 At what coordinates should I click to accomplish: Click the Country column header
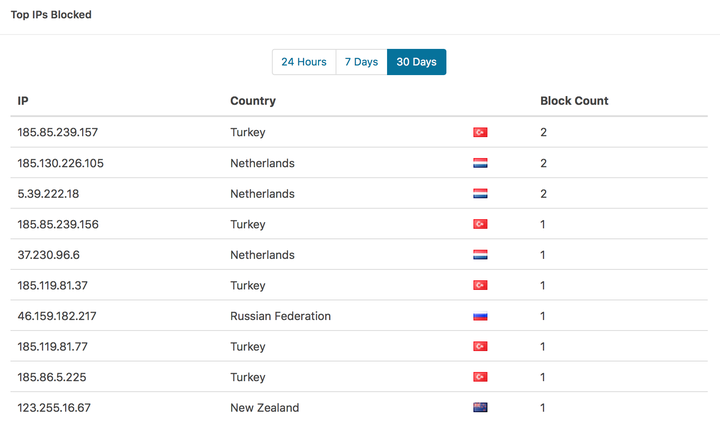(x=253, y=101)
